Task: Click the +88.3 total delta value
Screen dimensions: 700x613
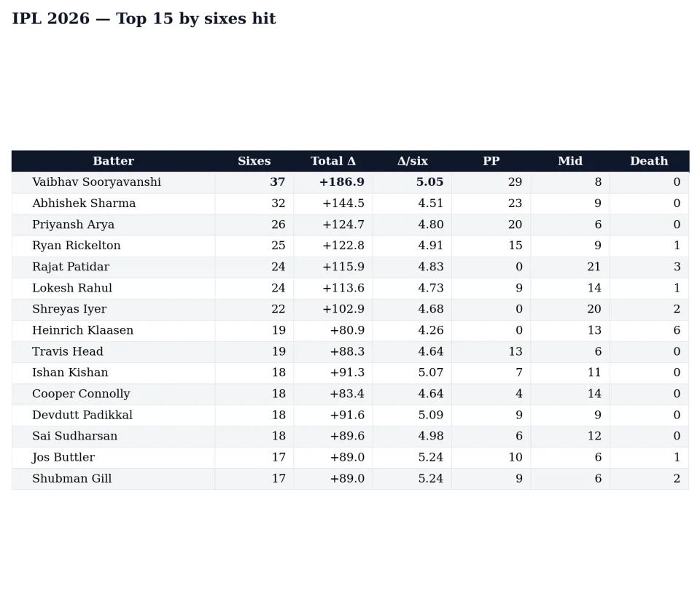Action: click(347, 351)
